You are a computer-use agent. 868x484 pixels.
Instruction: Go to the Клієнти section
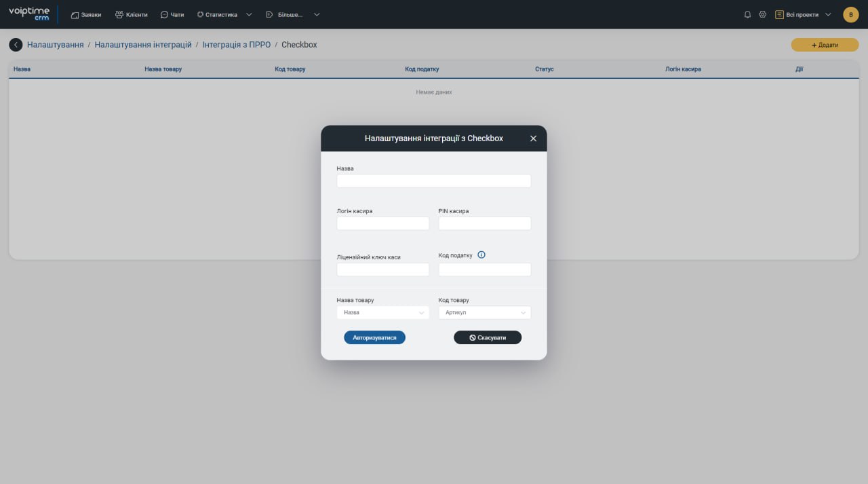[x=132, y=14]
